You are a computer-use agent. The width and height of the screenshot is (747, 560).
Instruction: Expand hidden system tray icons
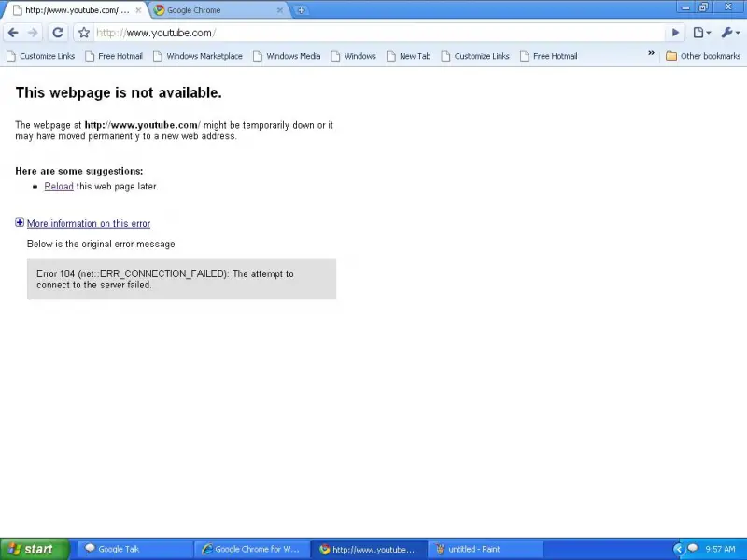click(x=678, y=549)
